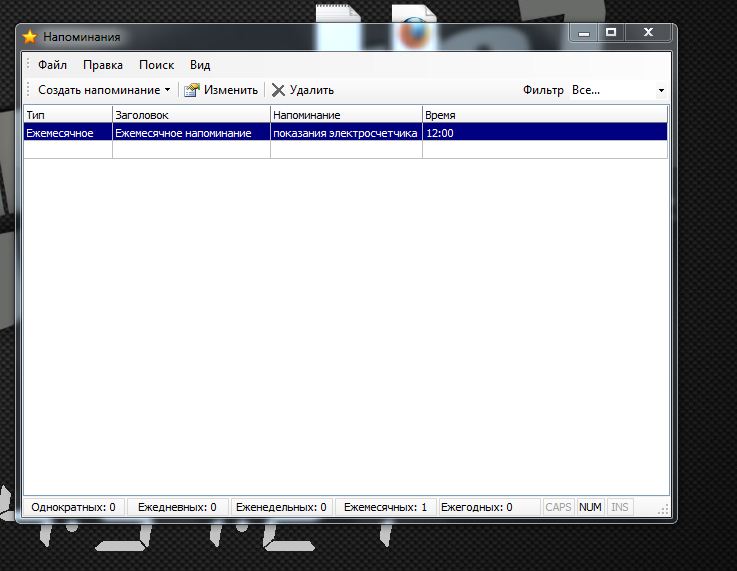The width and height of the screenshot is (737, 571).
Task: Maximize the Напоминания window
Action: coord(611,32)
